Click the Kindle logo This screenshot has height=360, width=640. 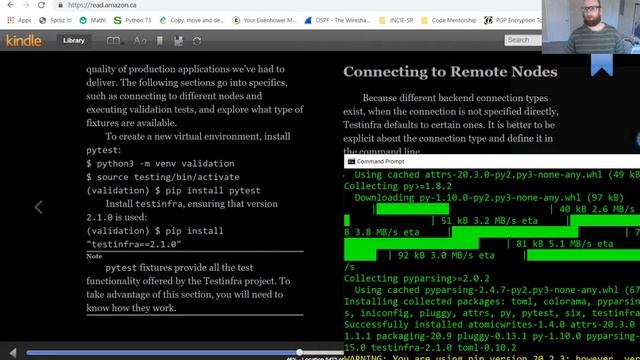click(24, 41)
